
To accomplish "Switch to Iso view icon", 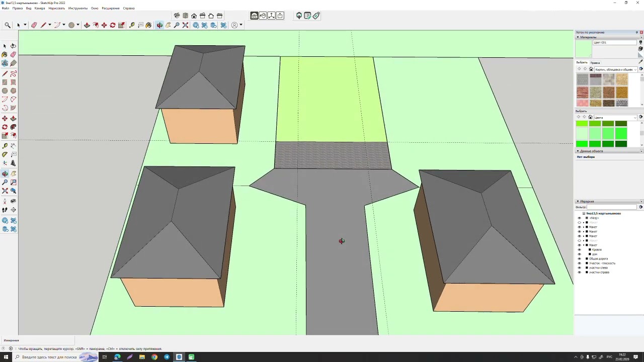I will [x=177, y=16].
